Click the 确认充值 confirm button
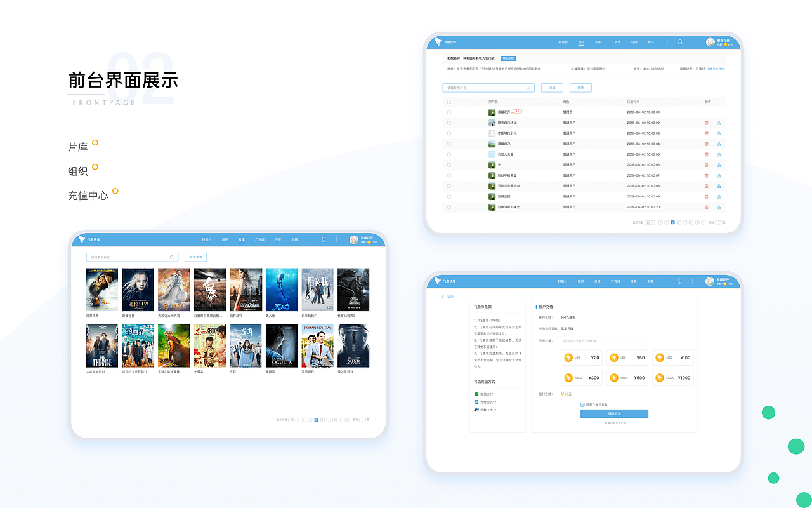The height and width of the screenshot is (508, 812). tap(614, 413)
